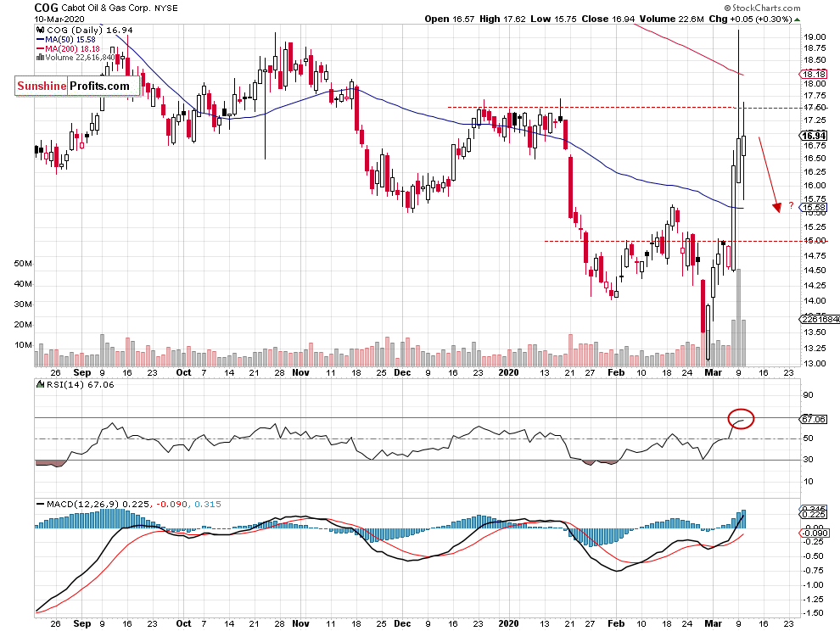Click the -0.50 label on MACD axis
This screenshot has width=840, height=631.
click(x=815, y=556)
